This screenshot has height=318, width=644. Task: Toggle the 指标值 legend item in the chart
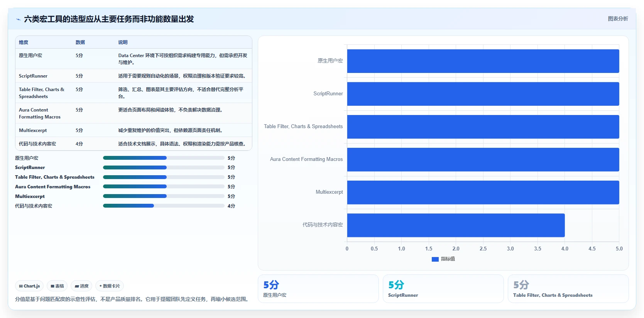(x=443, y=259)
